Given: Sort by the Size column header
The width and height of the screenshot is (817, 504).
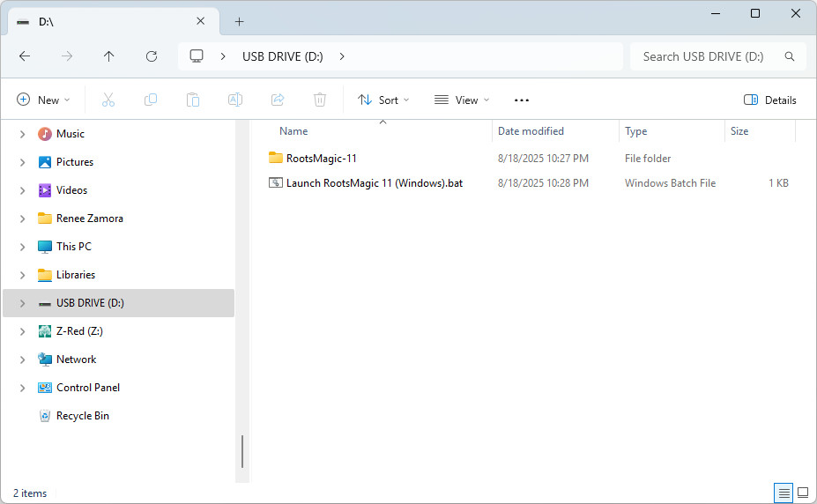Looking at the screenshot, I should click(x=739, y=131).
